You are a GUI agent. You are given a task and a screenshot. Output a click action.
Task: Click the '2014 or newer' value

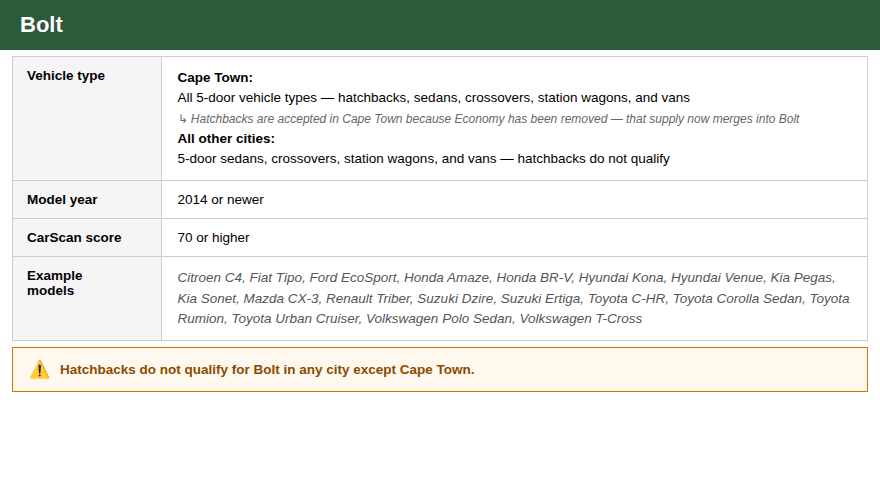220,200
